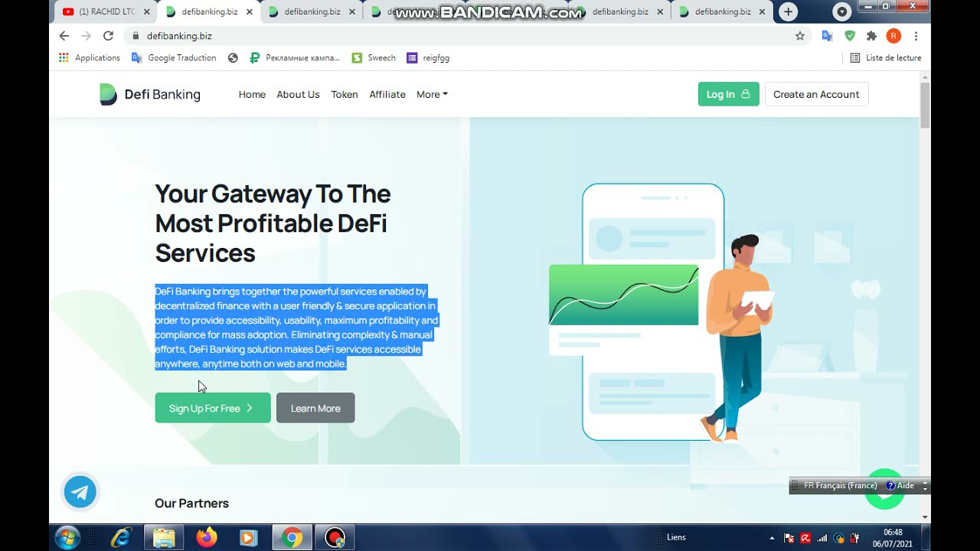Viewport: 980px width, 551px height.
Task: Click the browser forward arrow
Action: pyautogui.click(x=86, y=36)
